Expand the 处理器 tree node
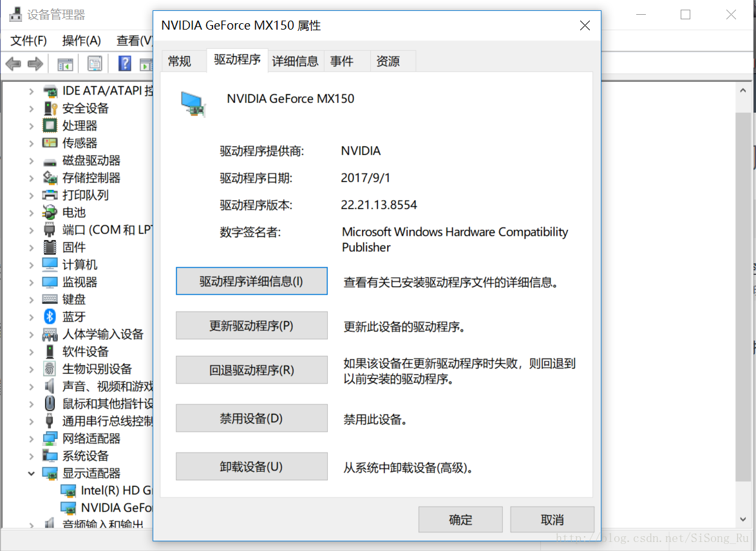This screenshot has width=756, height=551. tap(32, 126)
